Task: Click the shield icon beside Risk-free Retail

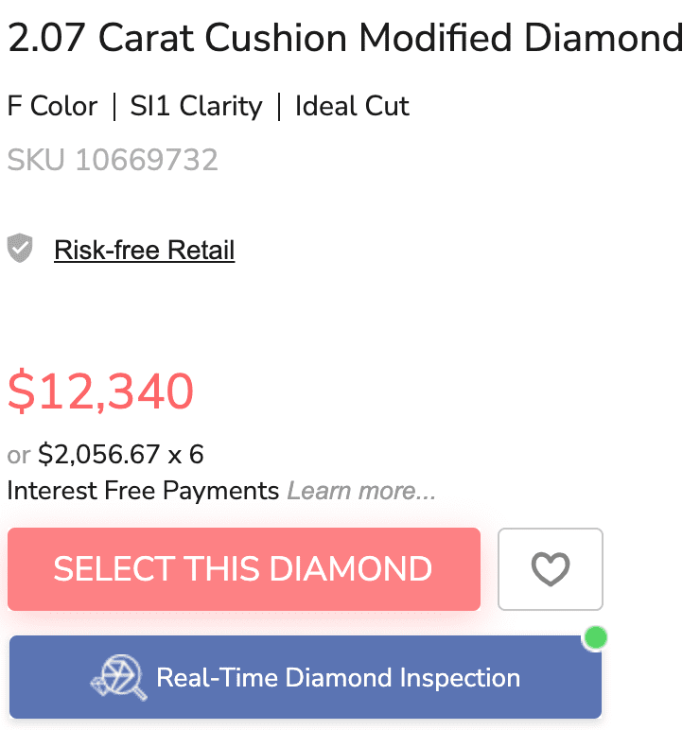Action: [20, 249]
